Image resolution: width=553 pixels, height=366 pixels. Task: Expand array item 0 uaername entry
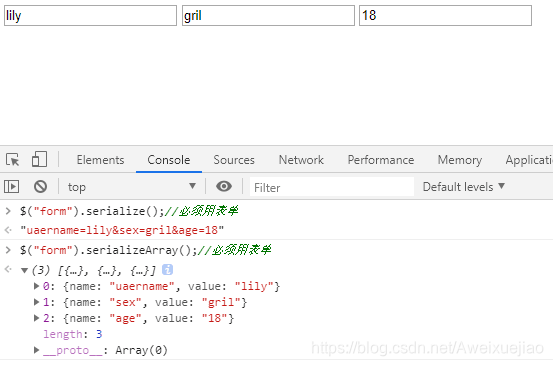tap(36, 286)
